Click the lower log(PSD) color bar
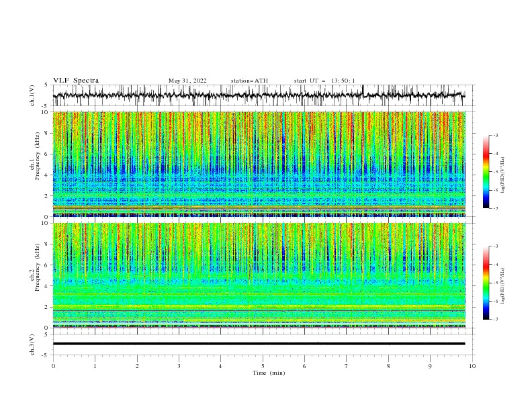The image size is (532, 411). tap(486, 283)
